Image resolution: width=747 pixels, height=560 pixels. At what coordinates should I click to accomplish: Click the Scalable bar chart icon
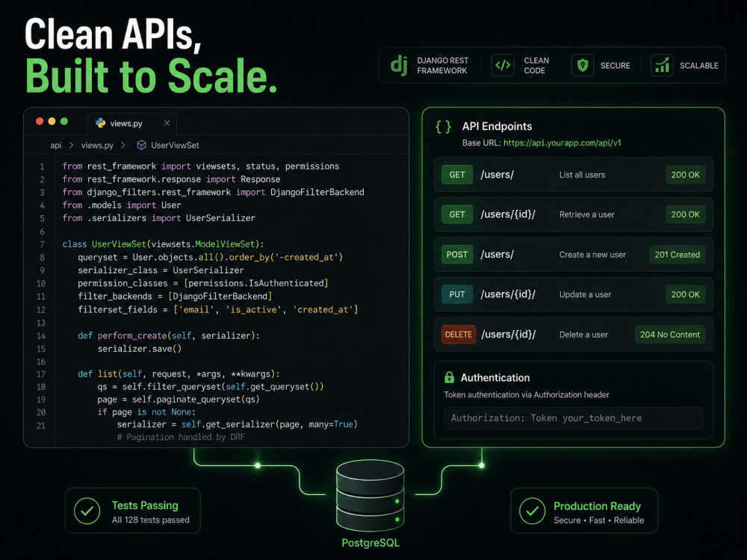coord(662,65)
